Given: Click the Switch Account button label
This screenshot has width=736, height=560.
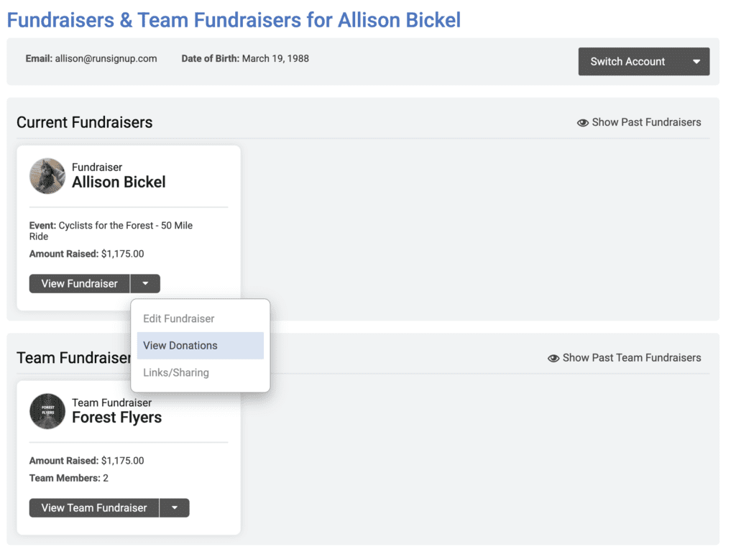Looking at the screenshot, I should [627, 62].
